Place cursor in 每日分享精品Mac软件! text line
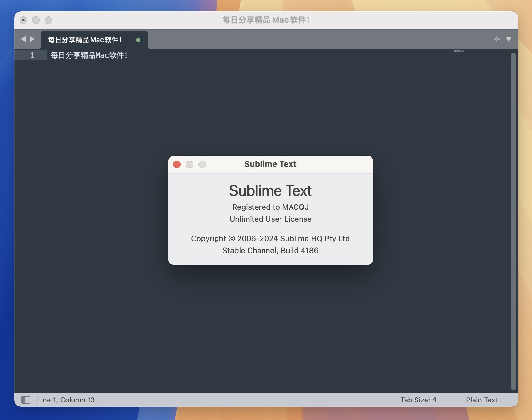This screenshot has height=420, width=532. [88, 55]
